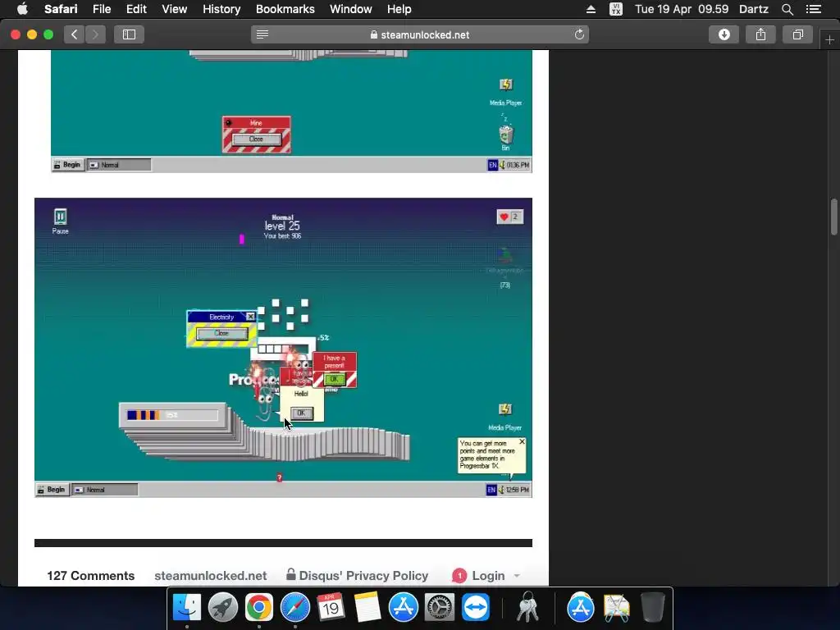Open the Window menu
840x630 pixels.
[351, 9]
